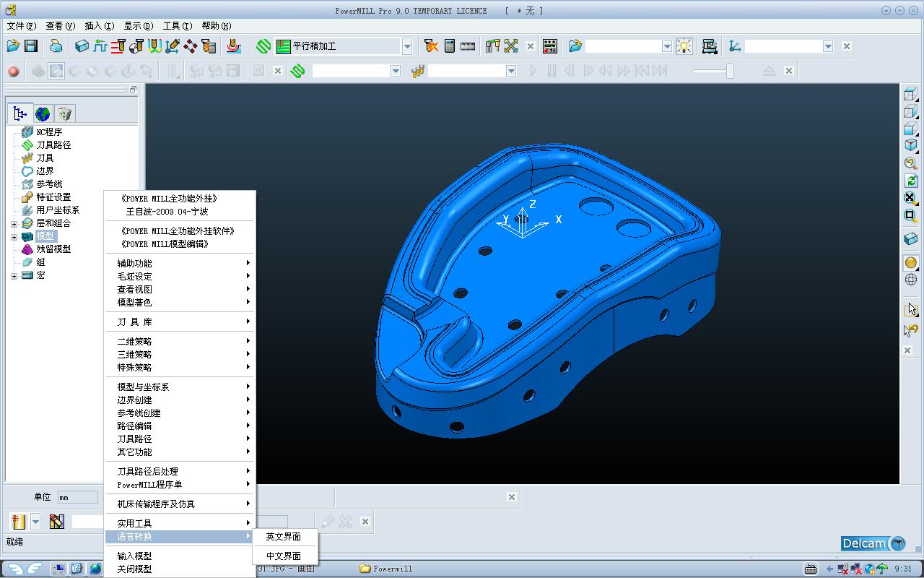Expand the 层和组合 tree node
Screen dimensions: 924x578
point(14,224)
